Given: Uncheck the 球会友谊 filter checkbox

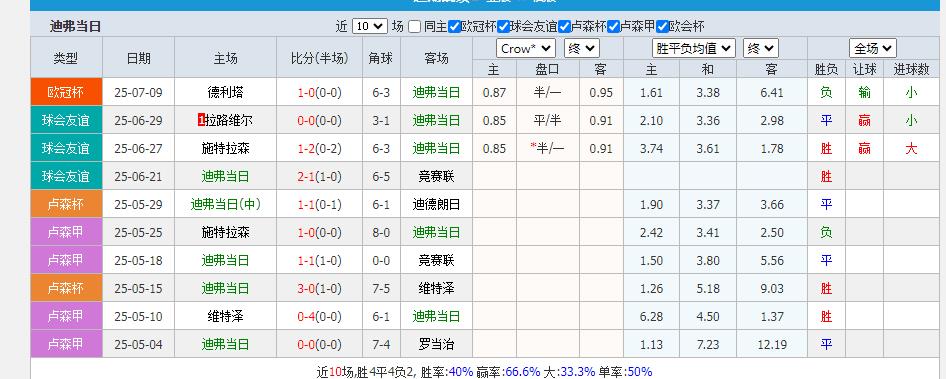Looking at the screenshot, I should pyautogui.click(x=503, y=27).
